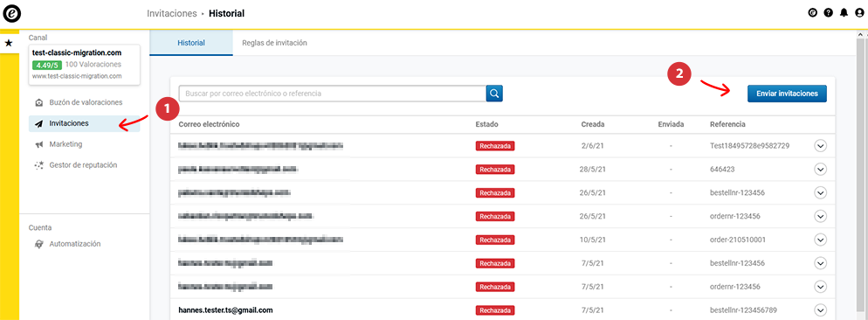Expand the 26/5/21 bestellnr-123456 row

point(820,192)
